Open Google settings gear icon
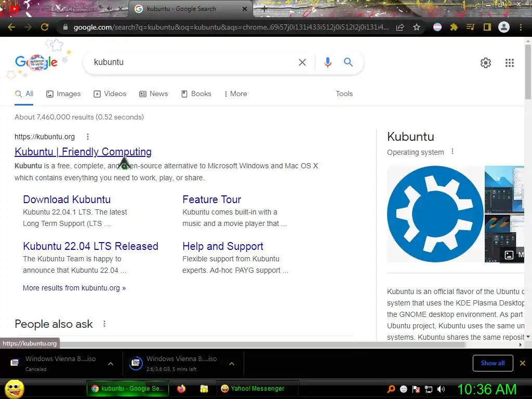Screen dimensions: 532x399 (486, 63)
